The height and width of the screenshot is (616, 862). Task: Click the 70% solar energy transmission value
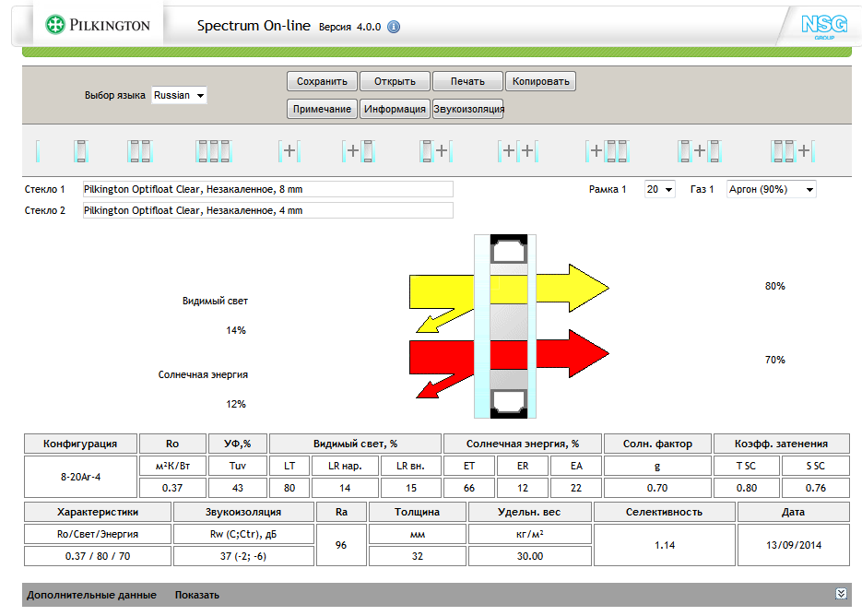coord(775,360)
